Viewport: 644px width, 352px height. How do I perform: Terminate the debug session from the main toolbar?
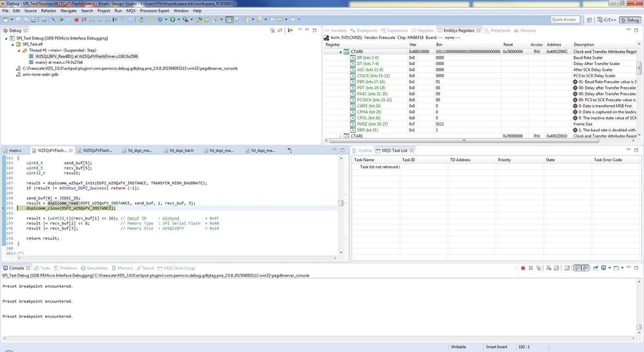coord(76,19)
